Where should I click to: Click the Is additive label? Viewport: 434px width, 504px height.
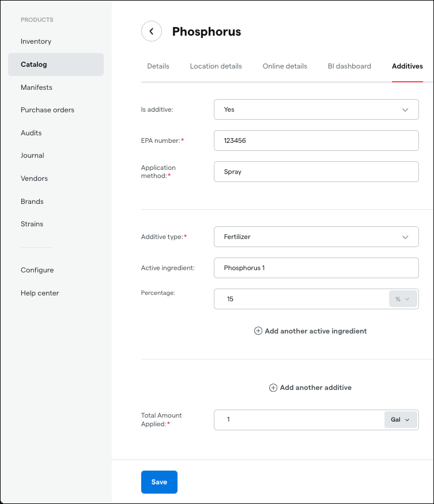[157, 109]
